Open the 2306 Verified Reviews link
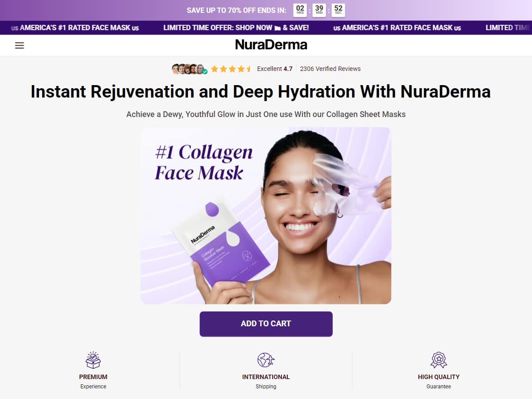Image resolution: width=532 pixels, height=399 pixels. click(x=330, y=69)
